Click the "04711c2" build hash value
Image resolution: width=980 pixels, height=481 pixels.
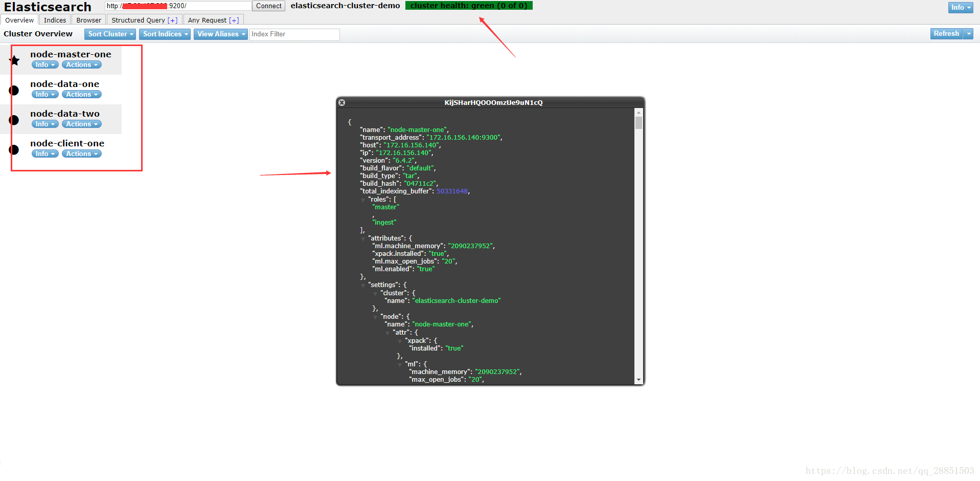(x=420, y=184)
